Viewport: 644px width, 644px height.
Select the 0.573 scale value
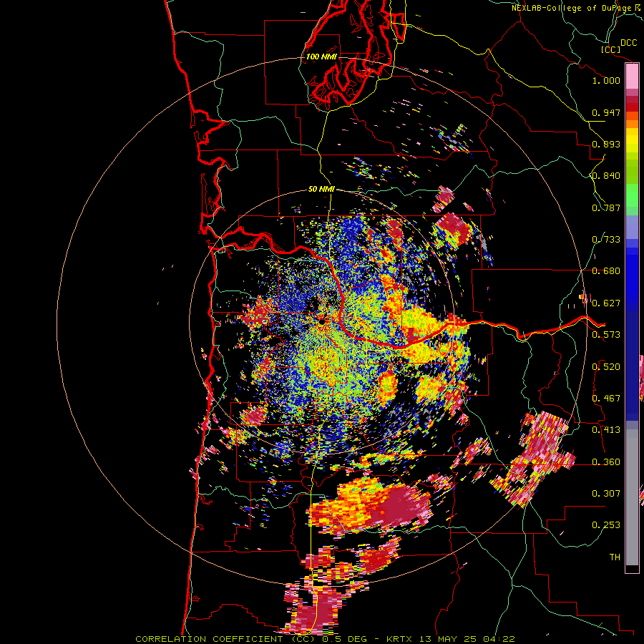[606, 335]
